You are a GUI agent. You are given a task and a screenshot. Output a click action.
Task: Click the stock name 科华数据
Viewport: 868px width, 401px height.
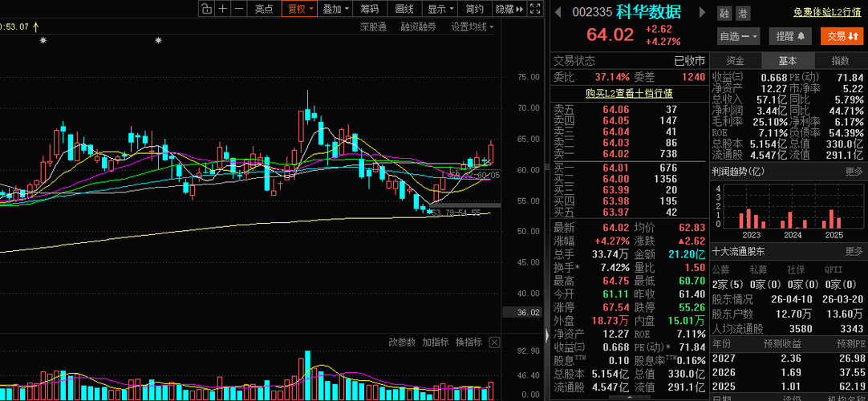[x=649, y=11]
